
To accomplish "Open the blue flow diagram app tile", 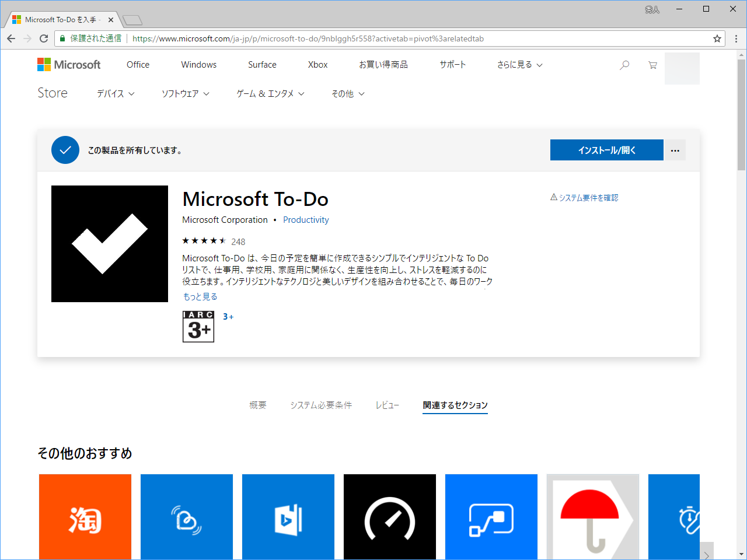I will pyautogui.click(x=491, y=517).
